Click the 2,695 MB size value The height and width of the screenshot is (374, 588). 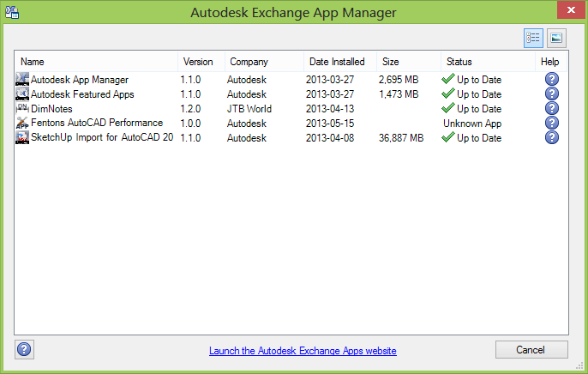tap(399, 80)
